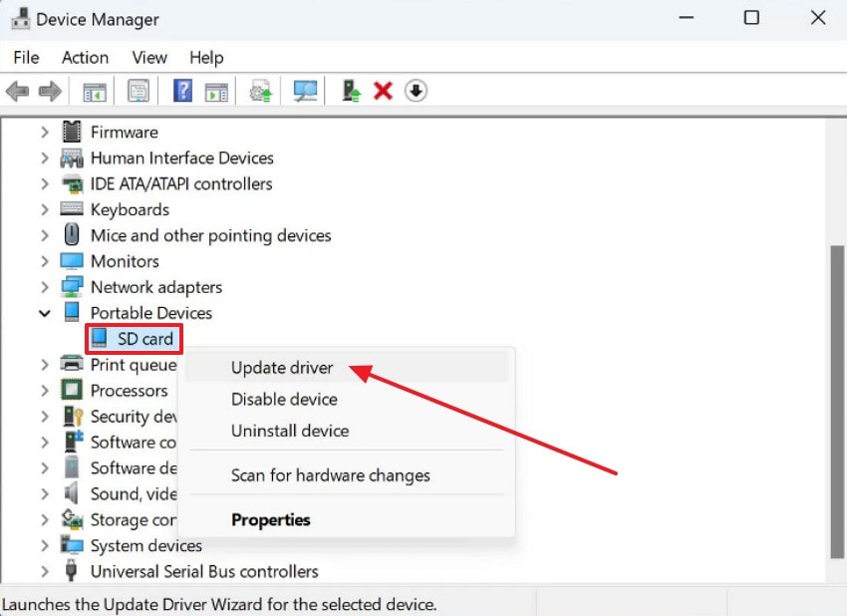Image resolution: width=847 pixels, height=616 pixels.
Task: Click Scan for hardware changes monitor icon
Action: pos(305,91)
